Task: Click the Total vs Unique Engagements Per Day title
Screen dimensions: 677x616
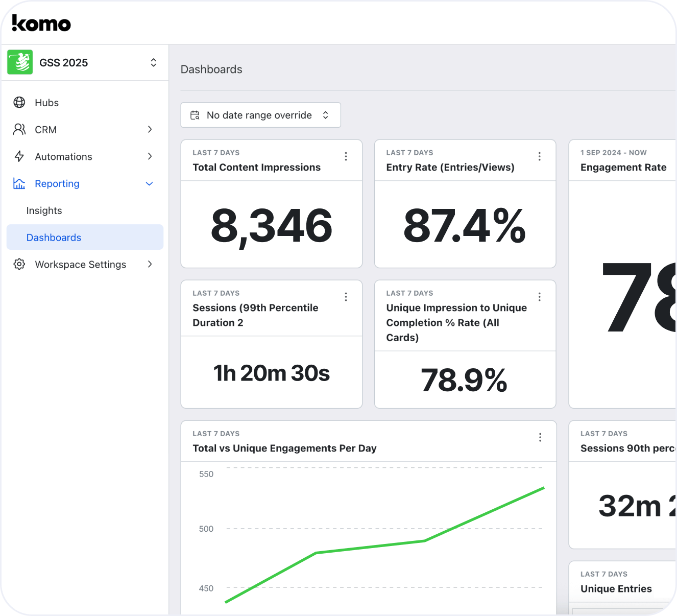Action: (x=284, y=448)
